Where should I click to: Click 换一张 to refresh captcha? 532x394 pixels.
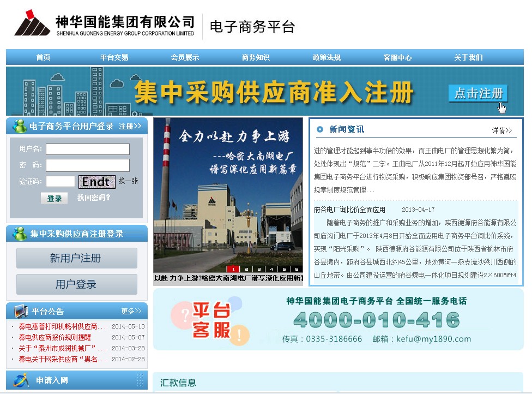128,181
